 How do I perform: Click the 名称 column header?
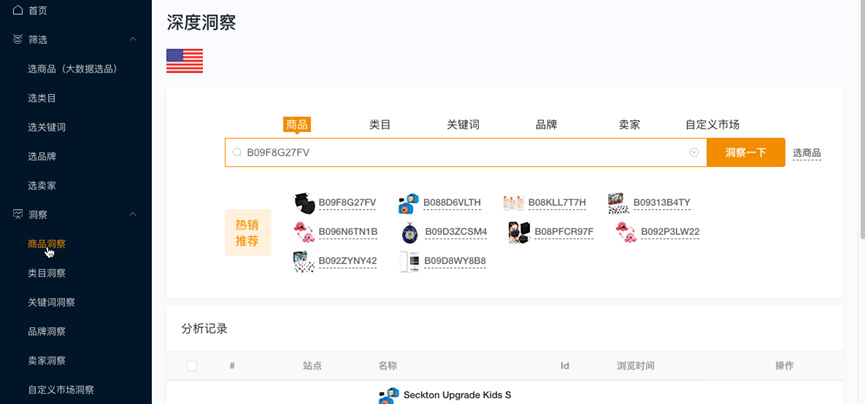[387, 366]
